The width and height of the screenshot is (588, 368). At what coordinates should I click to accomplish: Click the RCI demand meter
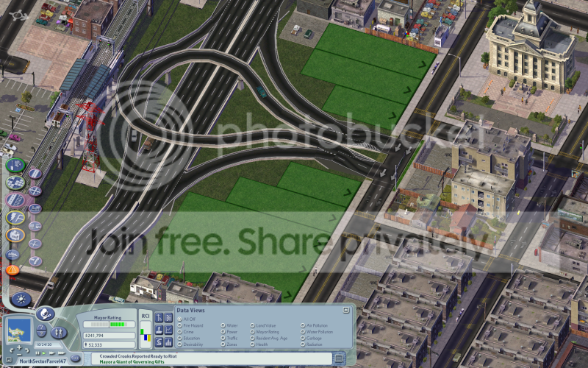tap(146, 335)
